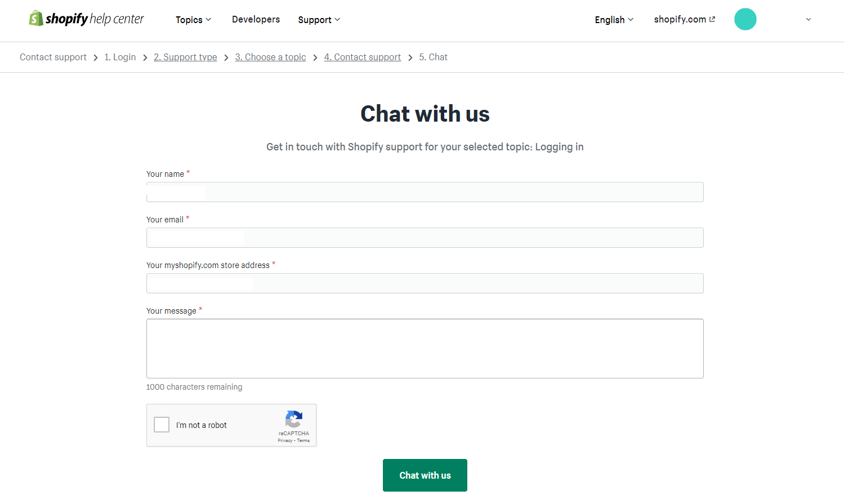Open the English language selector

(614, 20)
